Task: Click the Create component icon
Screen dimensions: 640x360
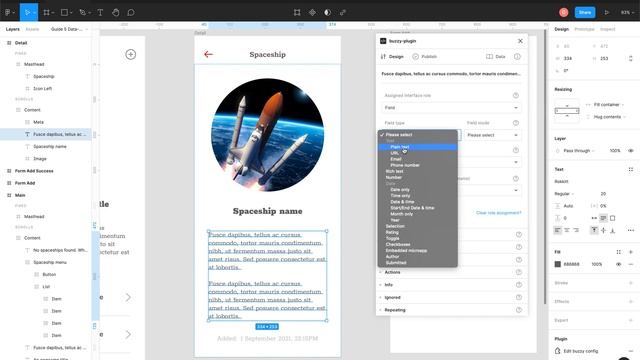Action: [x=312, y=13]
